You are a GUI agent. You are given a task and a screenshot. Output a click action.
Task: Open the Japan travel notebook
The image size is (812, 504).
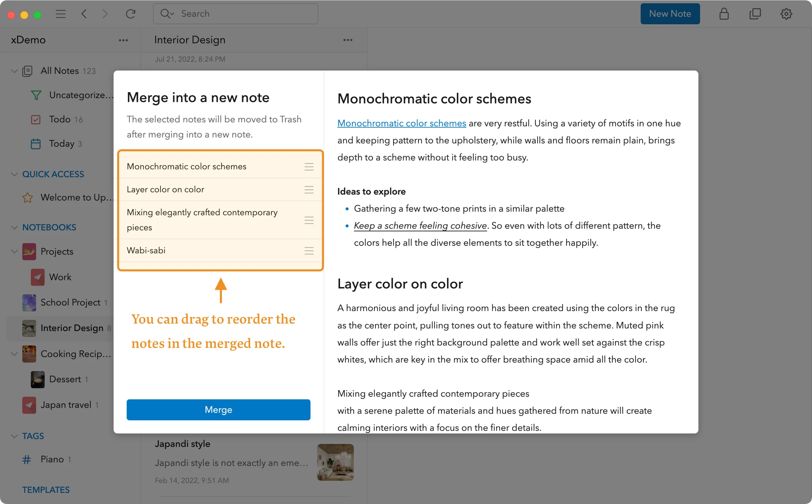click(66, 405)
